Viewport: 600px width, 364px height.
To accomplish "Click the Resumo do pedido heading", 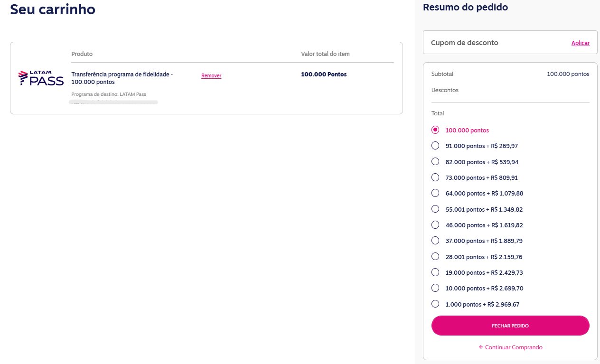I will [x=465, y=7].
